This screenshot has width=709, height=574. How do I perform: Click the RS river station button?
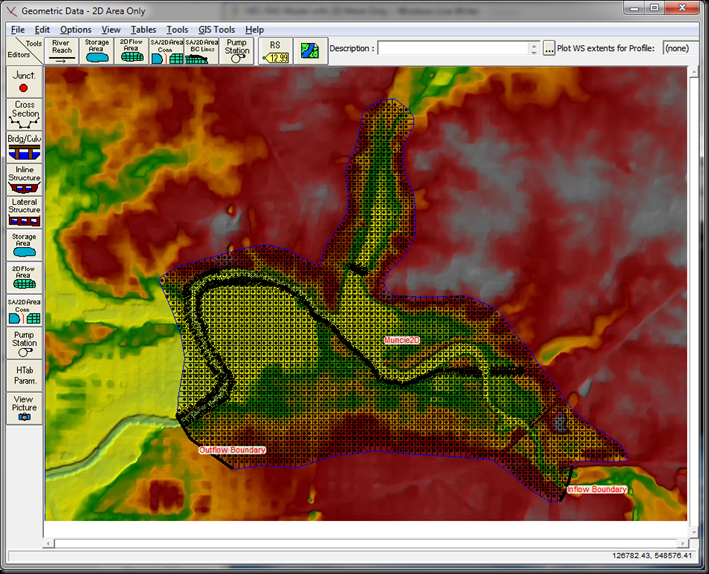click(275, 51)
